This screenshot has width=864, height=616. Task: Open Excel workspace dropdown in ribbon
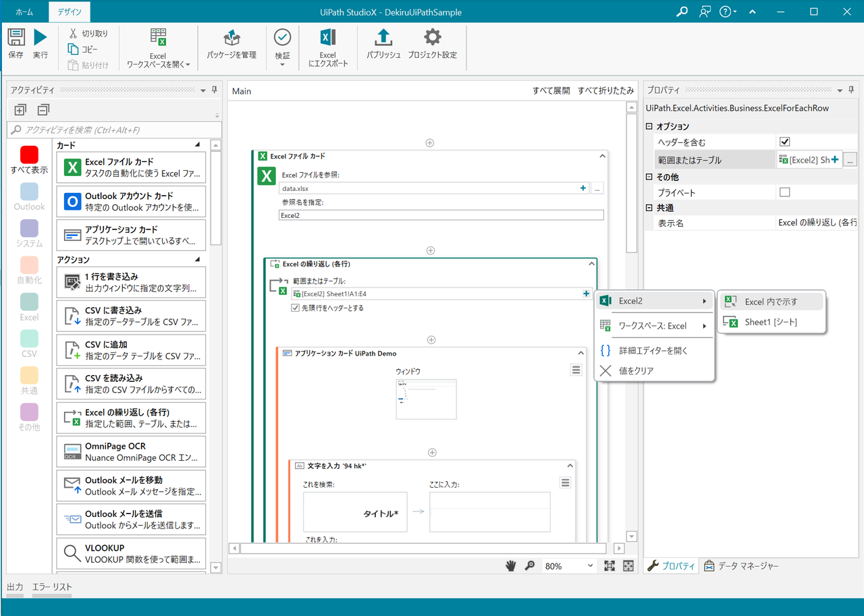point(158,49)
